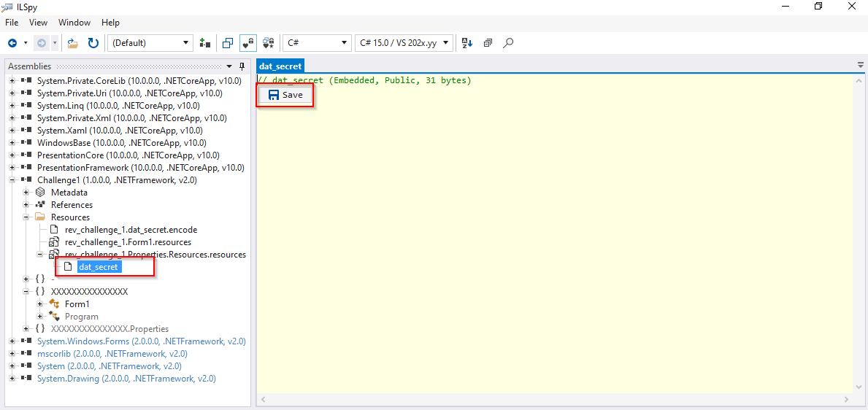Open the Assemblies panel options arrow
Viewport: 868px width, 410px height.
pyautogui.click(x=230, y=66)
